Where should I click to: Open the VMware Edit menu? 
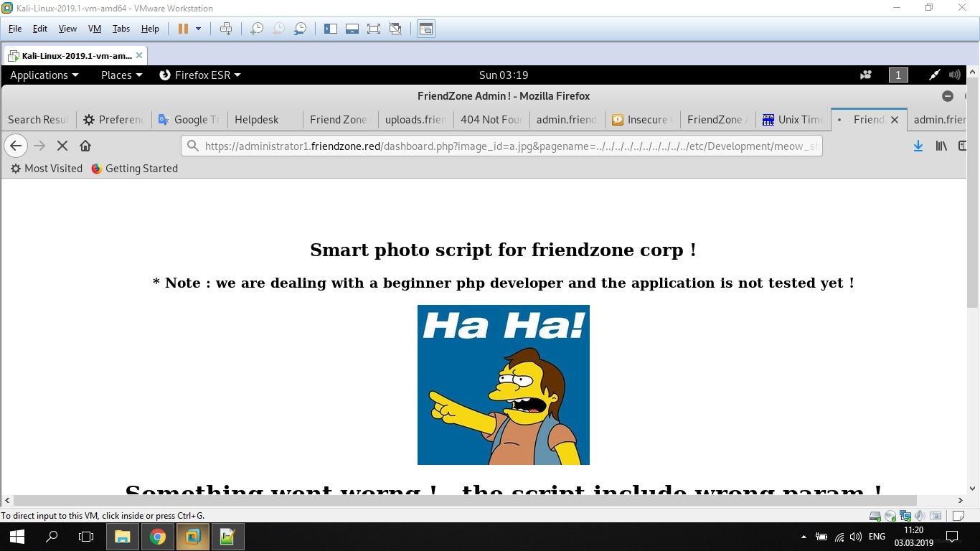40,29
